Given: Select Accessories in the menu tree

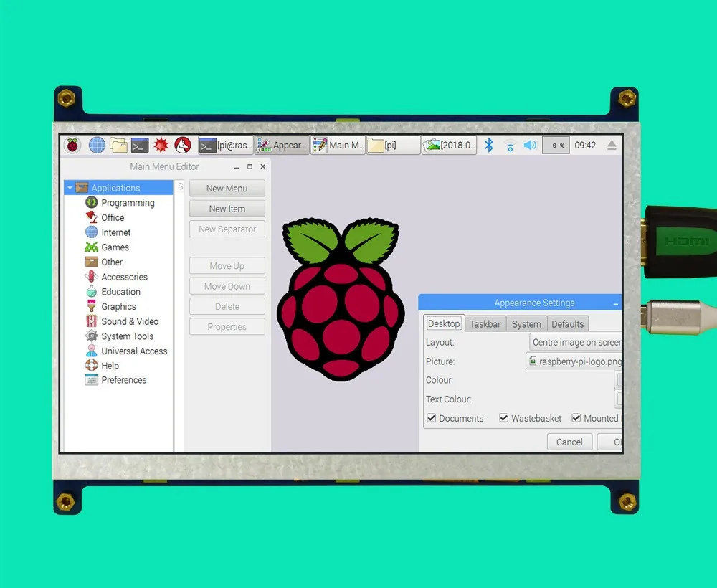Looking at the screenshot, I should click(124, 277).
